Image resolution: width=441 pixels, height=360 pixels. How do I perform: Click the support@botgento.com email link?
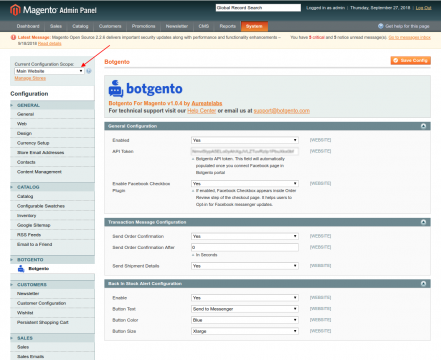[x=282, y=111]
